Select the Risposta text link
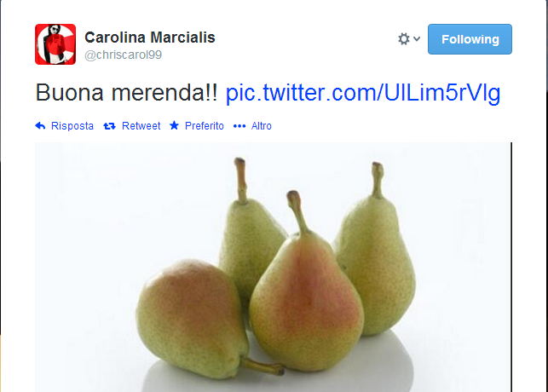This screenshot has width=548, height=392. tap(72, 126)
